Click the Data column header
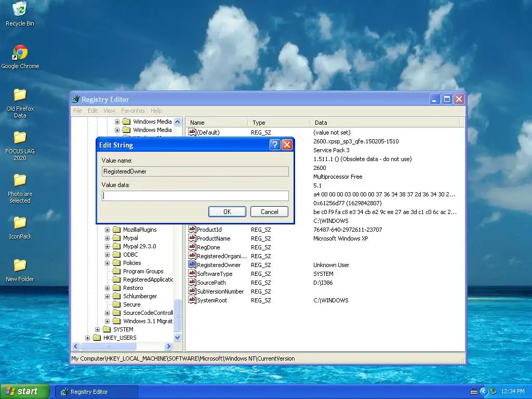Screen dimensions: 532x399 (384, 123)
